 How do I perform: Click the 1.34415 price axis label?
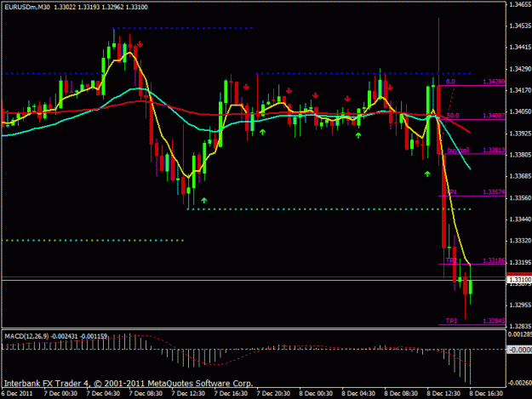tap(520, 47)
